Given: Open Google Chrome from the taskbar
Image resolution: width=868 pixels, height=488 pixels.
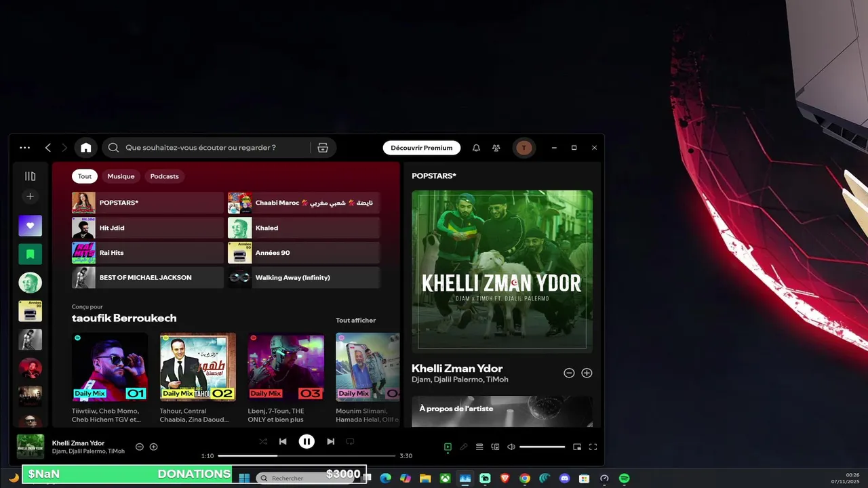Looking at the screenshot, I should (525, 478).
